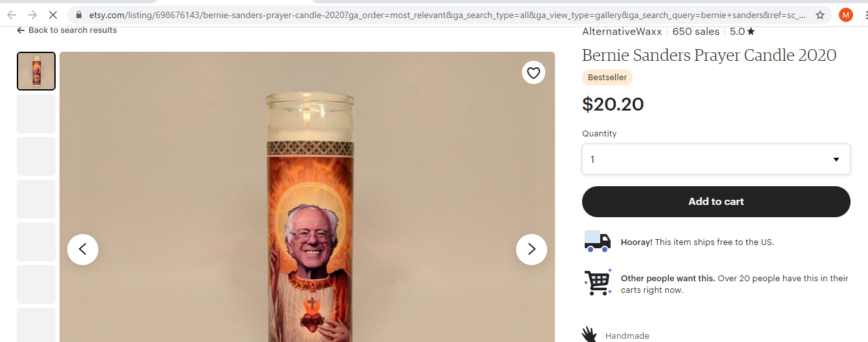Open the orange M profile avatar

[845, 14]
